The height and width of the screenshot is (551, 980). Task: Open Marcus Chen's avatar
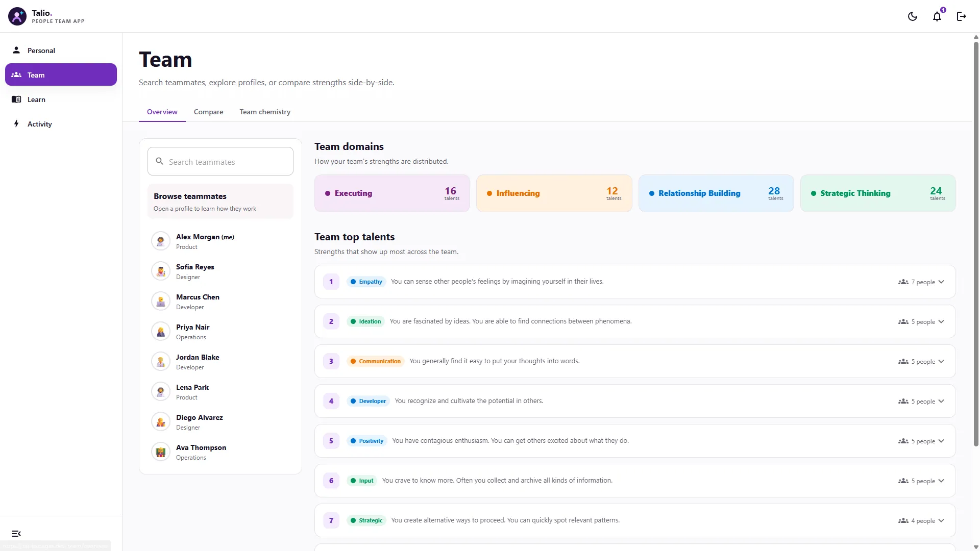click(x=161, y=301)
